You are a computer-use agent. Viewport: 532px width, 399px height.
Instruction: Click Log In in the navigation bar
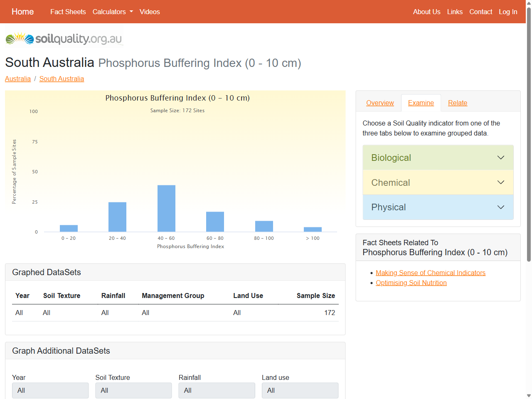(x=508, y=12)
